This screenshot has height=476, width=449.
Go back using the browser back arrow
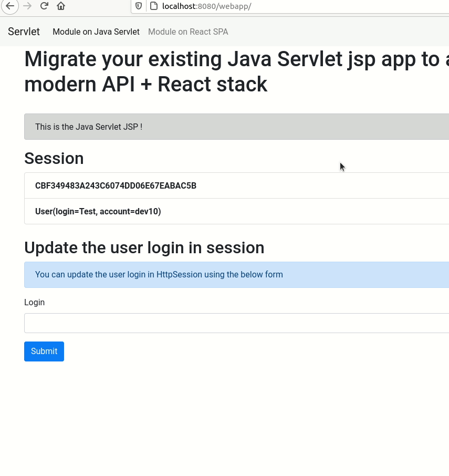pyautogui.click(x=10, y=6)
